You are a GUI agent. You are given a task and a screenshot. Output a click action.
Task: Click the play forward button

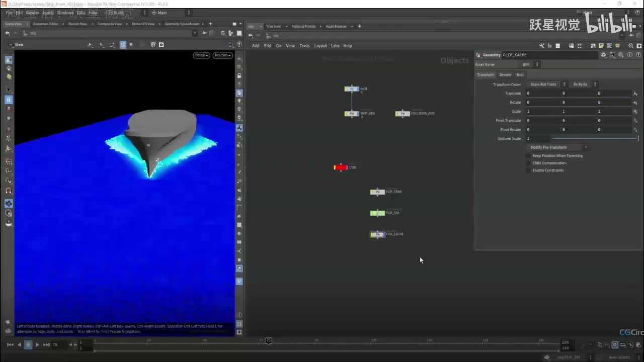[x=37, y=345]
